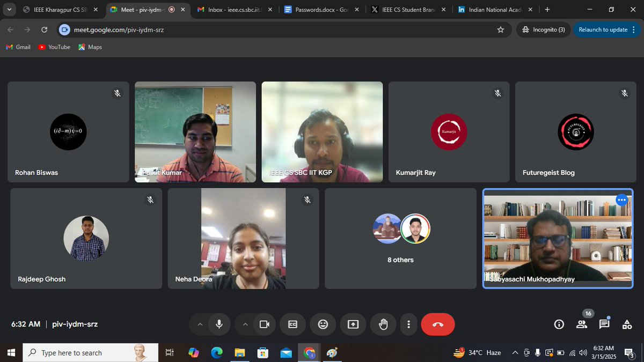644x362 pixels.
Task: Switch to IEEE CS Student Branch X tab
Action: (x=409, y=10)
